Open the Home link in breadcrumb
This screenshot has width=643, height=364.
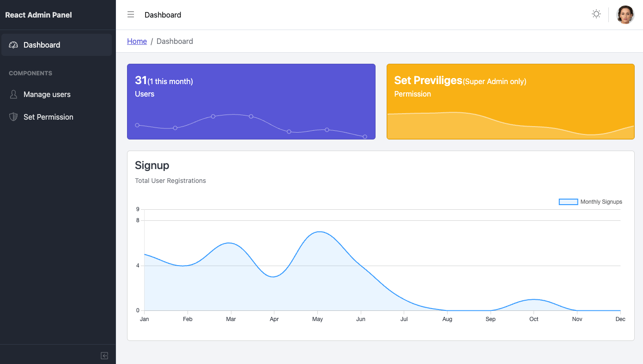pos(137,41)
